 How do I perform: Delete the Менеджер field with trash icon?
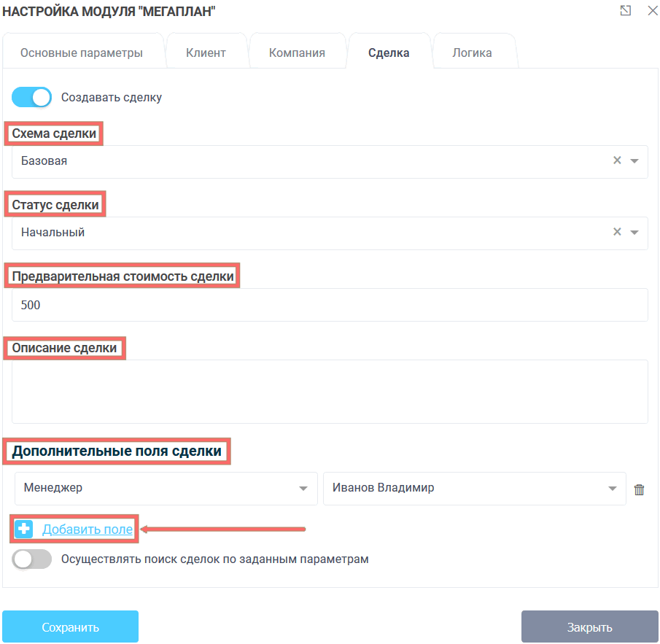tap(639, 490)
